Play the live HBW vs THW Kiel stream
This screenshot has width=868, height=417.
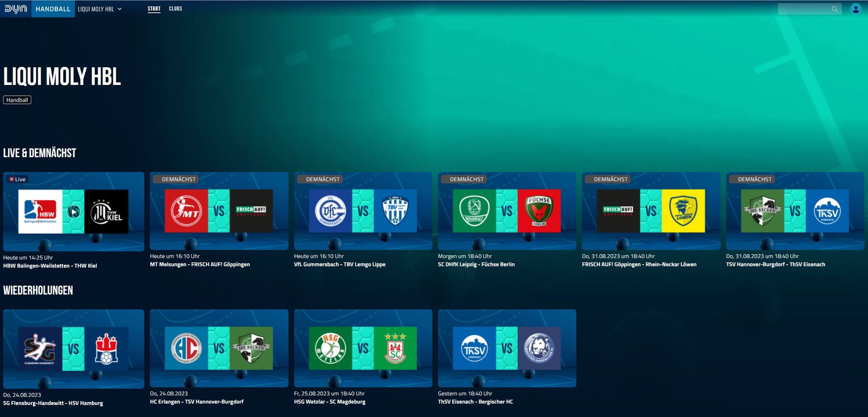point(74,211)
